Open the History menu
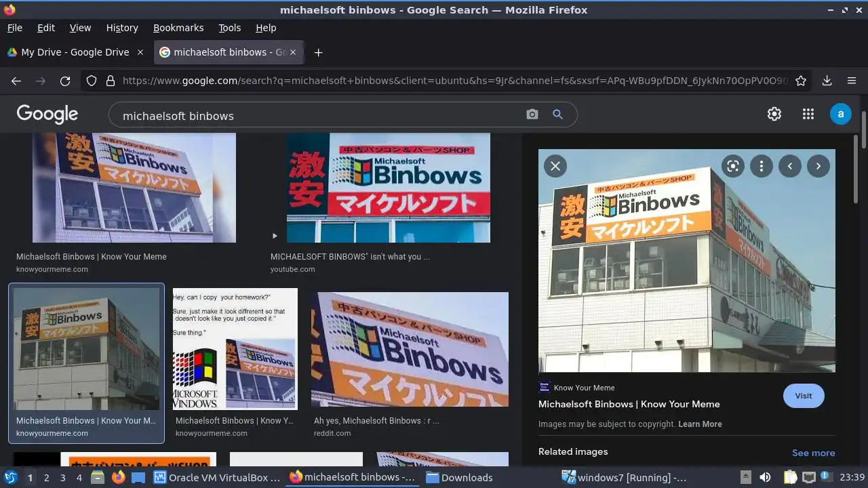 tap(122, 28)
